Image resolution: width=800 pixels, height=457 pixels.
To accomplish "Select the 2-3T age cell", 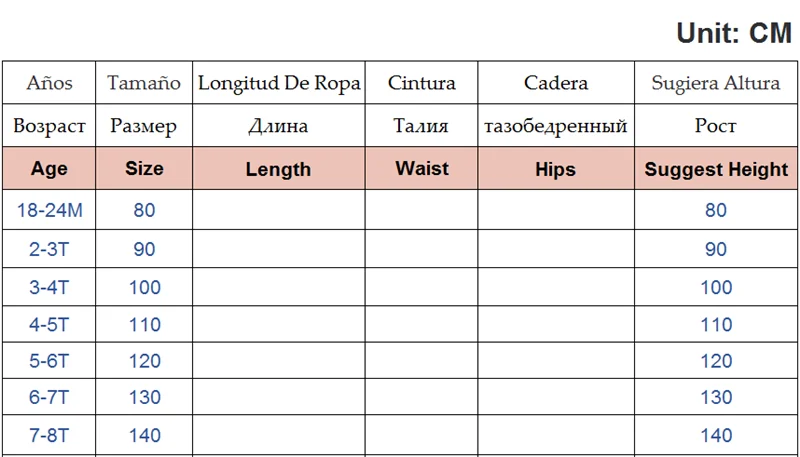I will click(x=49, y=249).
